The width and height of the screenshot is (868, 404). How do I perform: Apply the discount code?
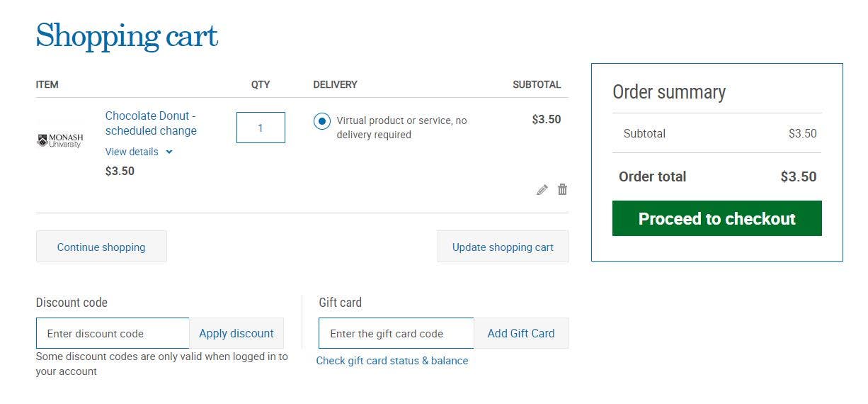click(236, 333)
